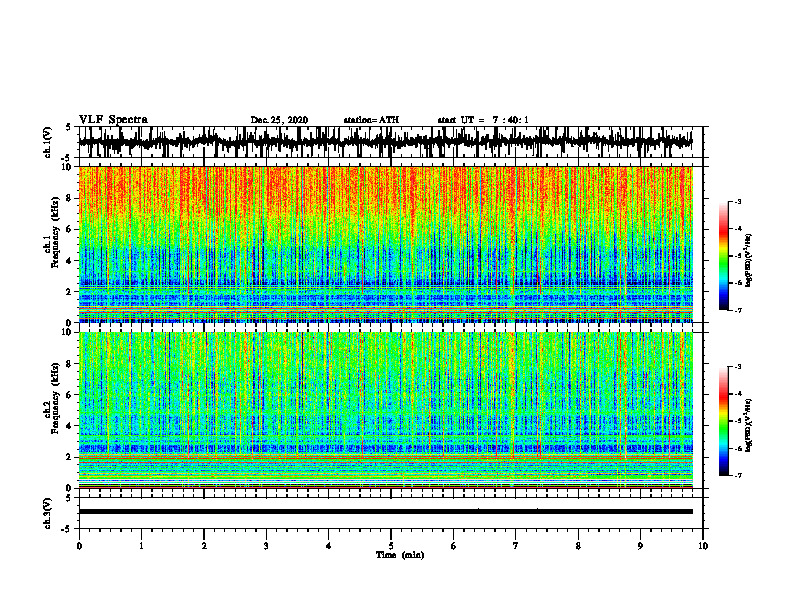Click the '3' tick on the time axis
This screenshot has height=612, width=792.
266,546
